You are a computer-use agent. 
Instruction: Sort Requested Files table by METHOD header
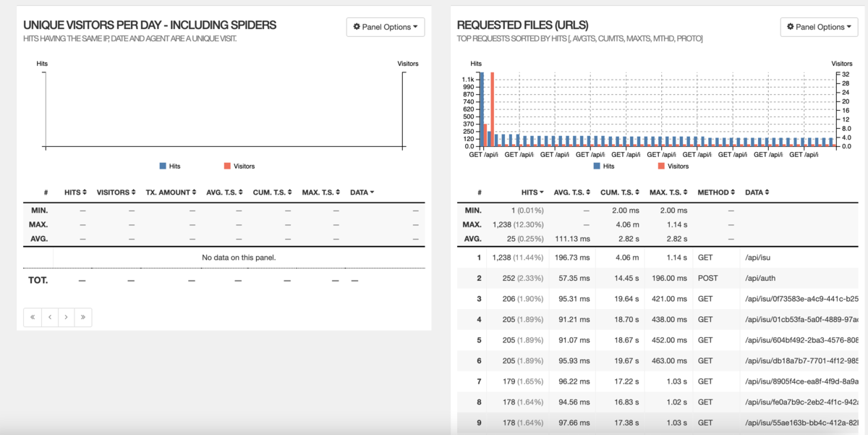click(716, 193)
